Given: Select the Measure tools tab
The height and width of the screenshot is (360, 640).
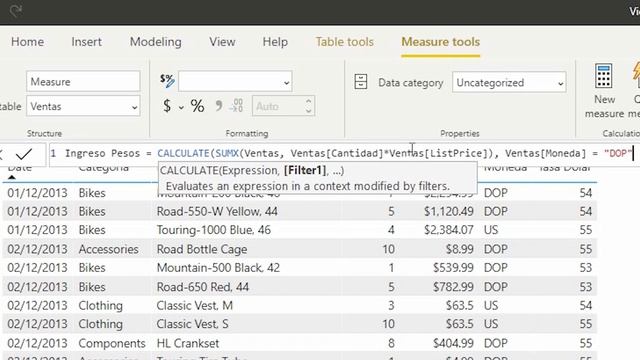Looking at the screenshot, I should 440,42.
